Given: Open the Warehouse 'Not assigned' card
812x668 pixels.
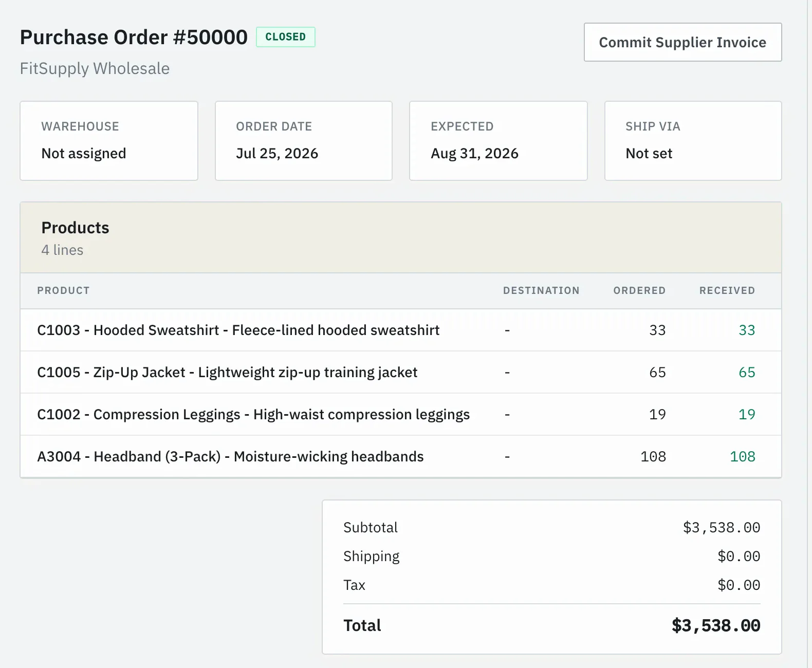Looking at the screenshot, I should [x=109, y=141].
